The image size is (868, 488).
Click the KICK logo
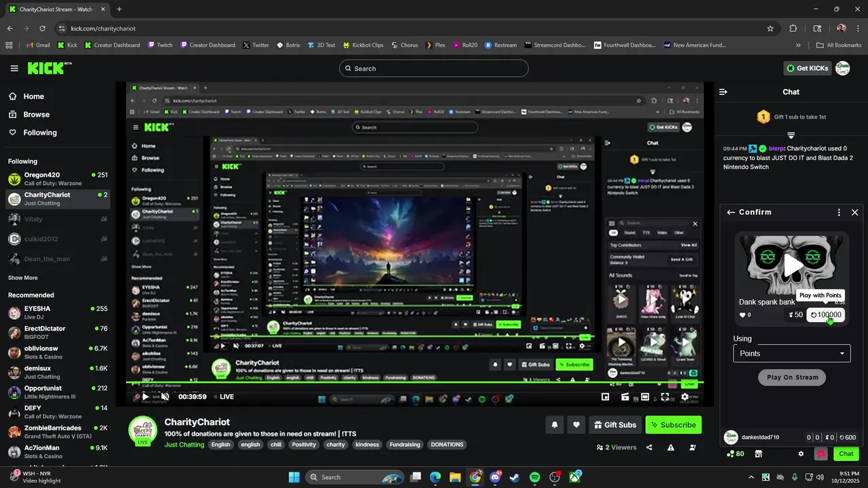pyautogui.click(x=50, y=68)
